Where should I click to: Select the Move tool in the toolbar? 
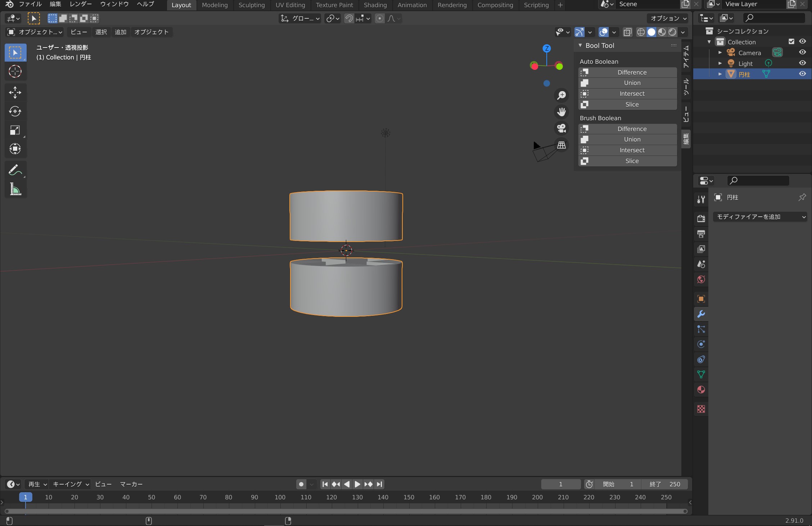point(15,93)
